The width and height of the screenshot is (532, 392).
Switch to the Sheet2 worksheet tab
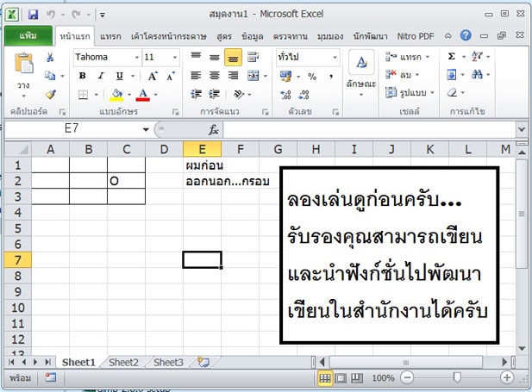pyautogui.click(x=124, y=363)
